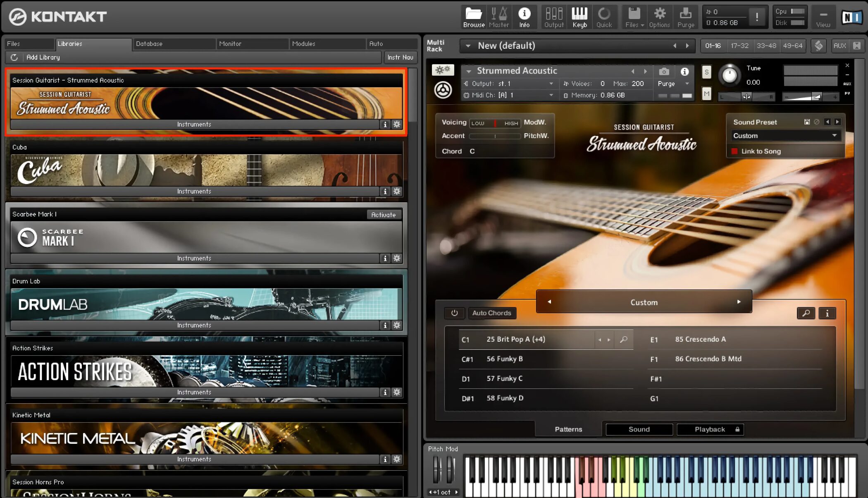
Task: Select rack page 33-48
Action: click(766, 45)
